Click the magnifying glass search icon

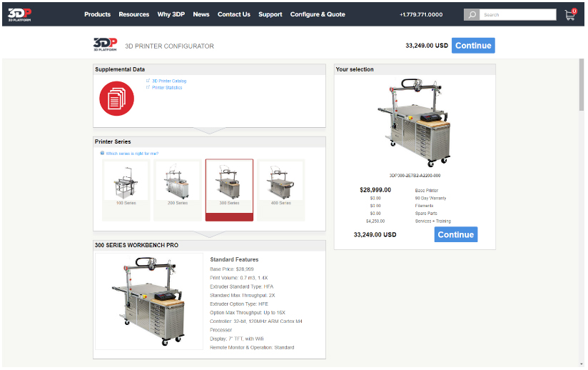coord(472,14)
